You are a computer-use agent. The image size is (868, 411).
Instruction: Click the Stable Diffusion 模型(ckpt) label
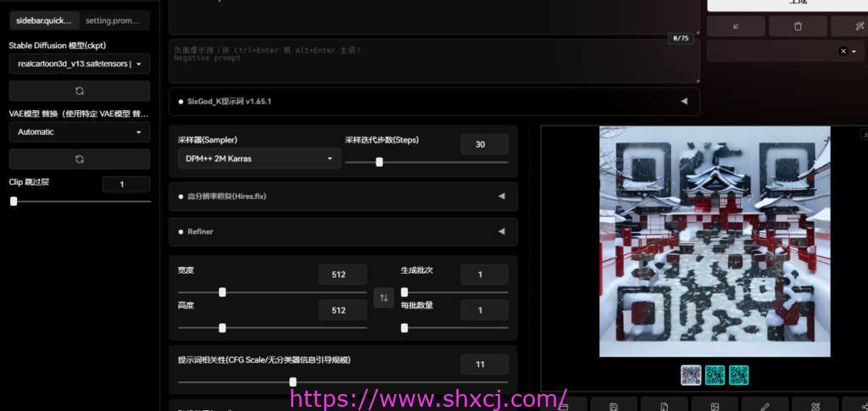(x=58, y=46)
